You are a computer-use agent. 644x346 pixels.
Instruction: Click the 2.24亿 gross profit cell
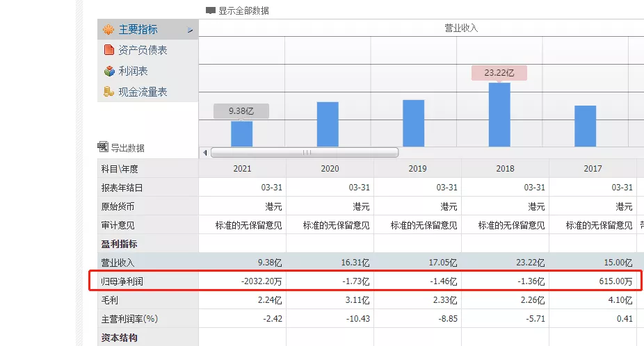242,300
